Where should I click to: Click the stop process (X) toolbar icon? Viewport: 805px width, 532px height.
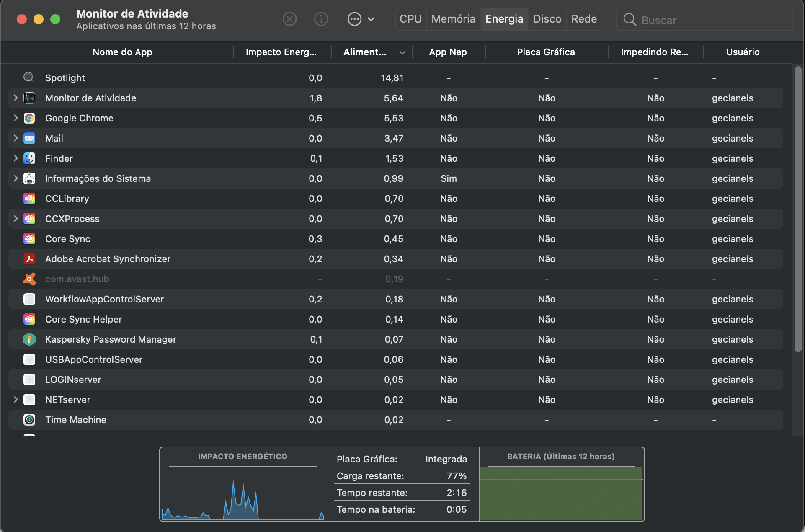point(289,19)
